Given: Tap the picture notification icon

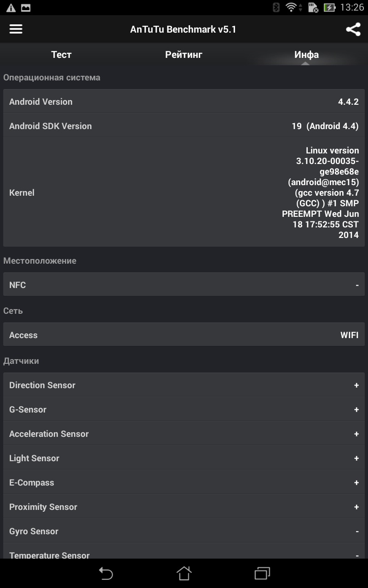Looking at the screenshot, I should pyautogui.click(x=26, y=7).
